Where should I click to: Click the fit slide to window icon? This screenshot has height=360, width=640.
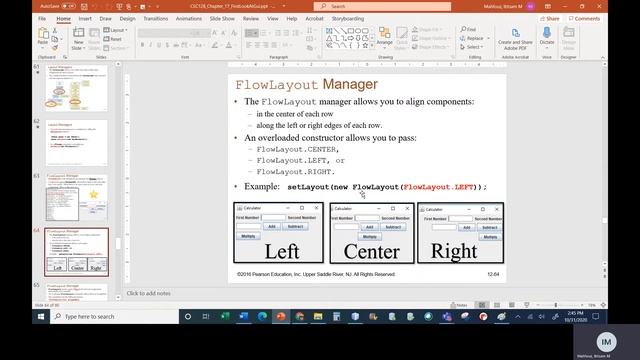603,305
